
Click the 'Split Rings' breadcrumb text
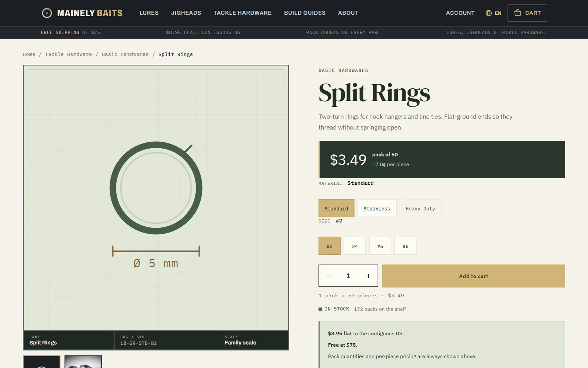(x=176, y=54)
